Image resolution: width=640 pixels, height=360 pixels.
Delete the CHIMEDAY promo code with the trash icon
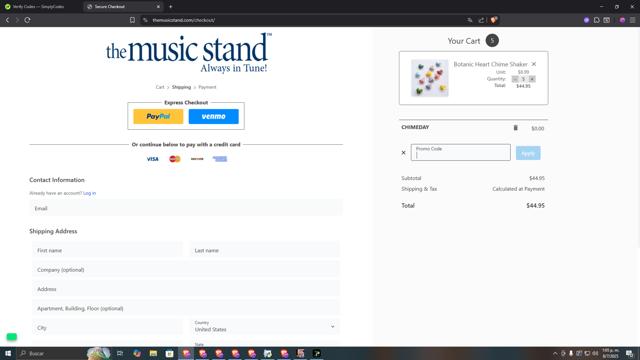coord(516,128)
